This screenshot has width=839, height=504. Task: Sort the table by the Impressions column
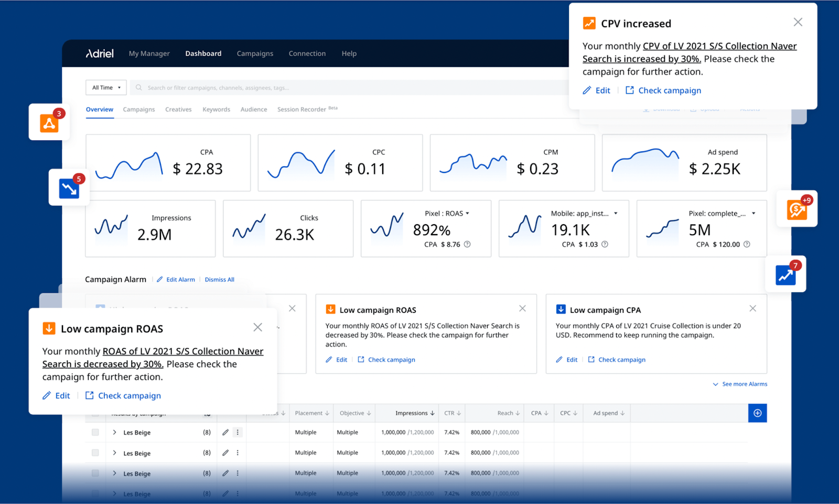(x=415, y=413)
